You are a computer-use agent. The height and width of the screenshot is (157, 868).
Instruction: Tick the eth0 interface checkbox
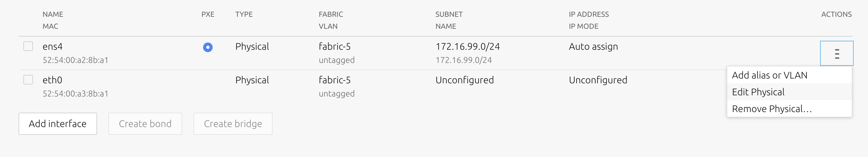pos(28,80)
